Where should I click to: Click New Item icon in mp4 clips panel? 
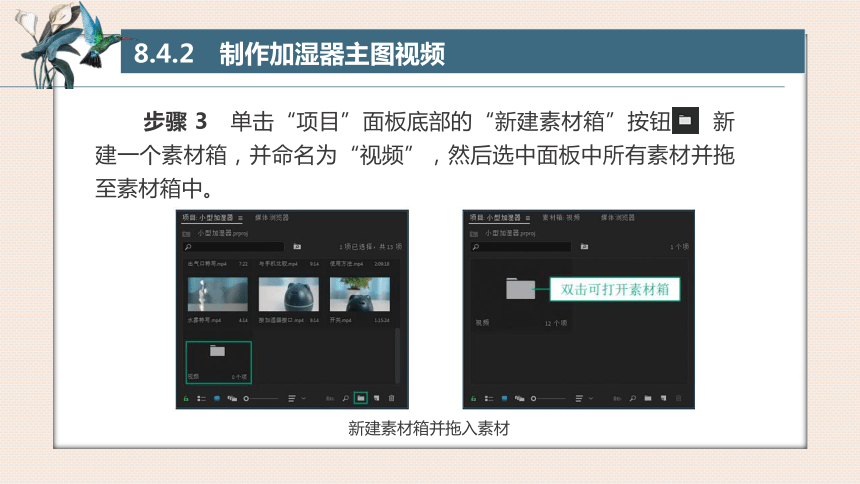point(376,398)
